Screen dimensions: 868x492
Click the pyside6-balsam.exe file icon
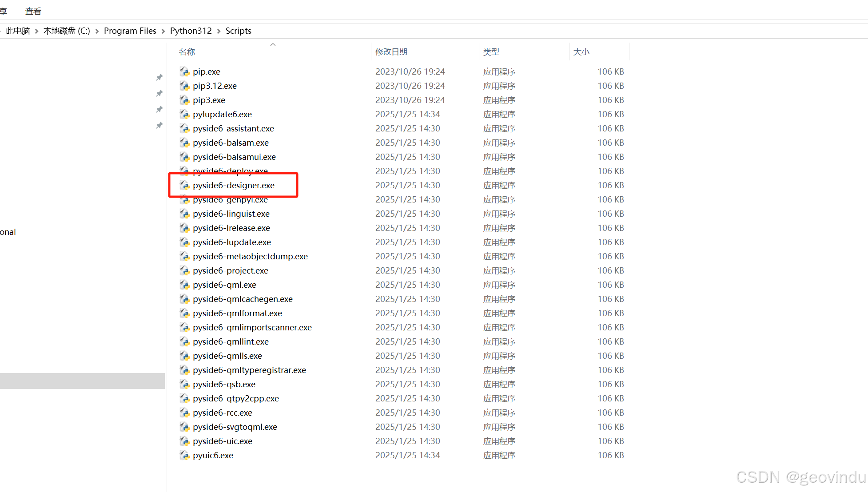tap(184, 143)
